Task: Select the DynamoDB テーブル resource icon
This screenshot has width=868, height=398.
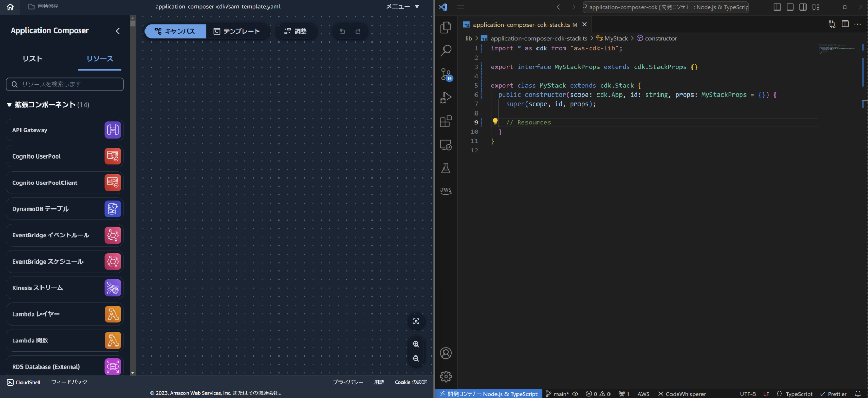Action: [x=113, y=209]
